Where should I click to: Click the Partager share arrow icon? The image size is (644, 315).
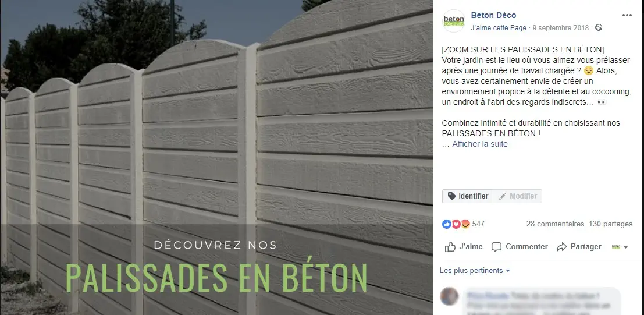click(x=561, y=247)
